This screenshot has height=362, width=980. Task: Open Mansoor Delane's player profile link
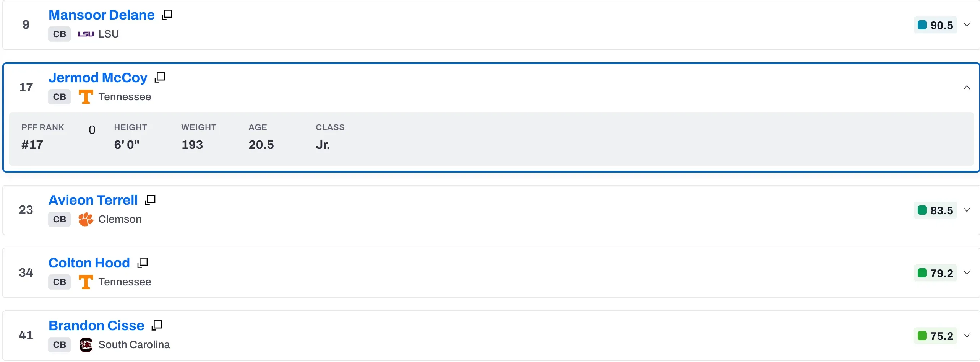(101, 15)
